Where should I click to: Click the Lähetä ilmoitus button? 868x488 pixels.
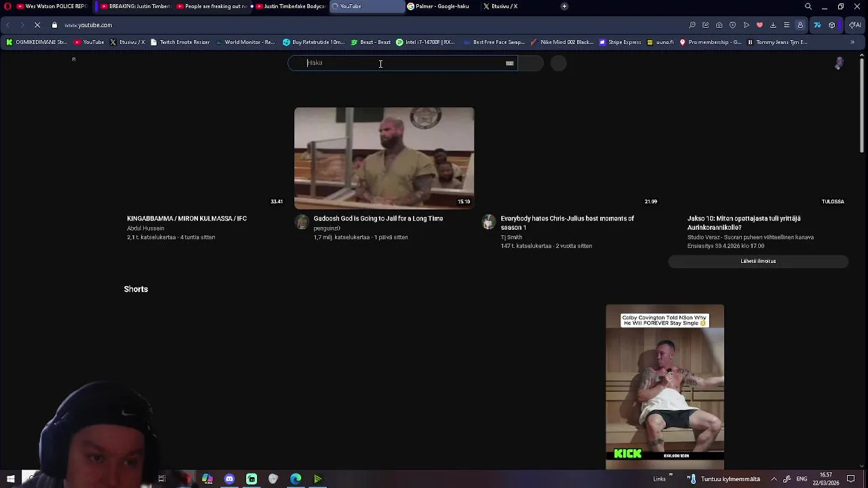click(758, 261)
